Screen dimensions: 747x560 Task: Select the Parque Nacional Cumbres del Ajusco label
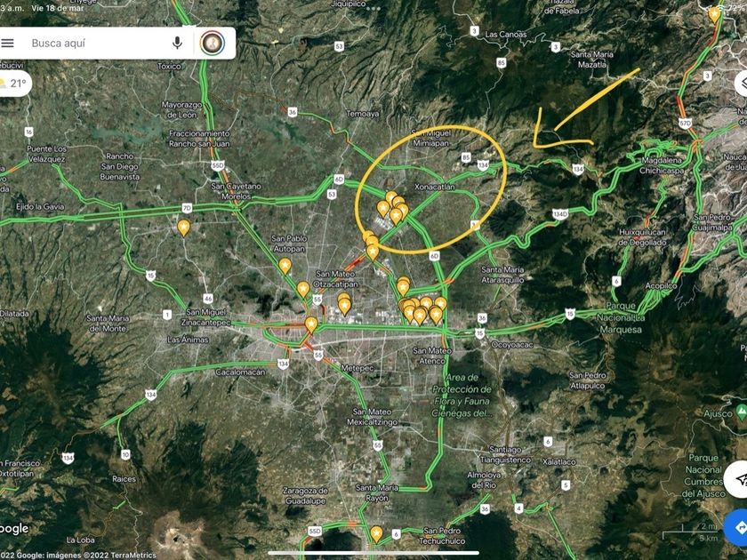click(703, 476)
